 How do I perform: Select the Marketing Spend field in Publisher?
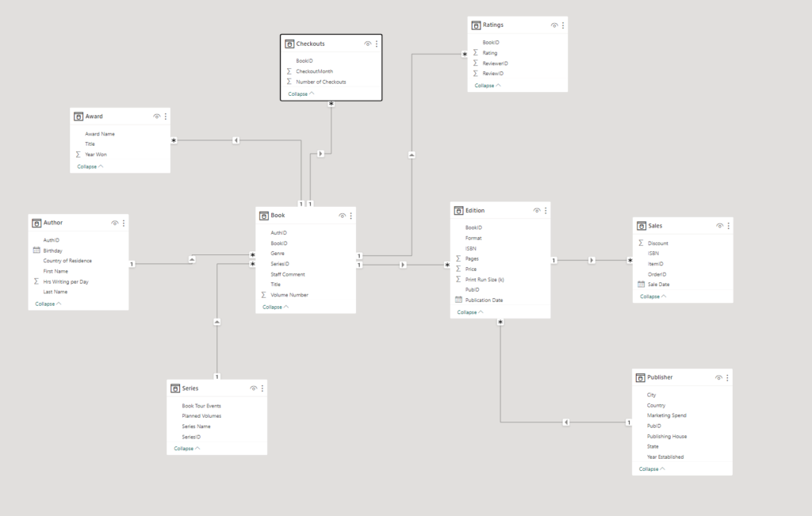click(666, 415)
